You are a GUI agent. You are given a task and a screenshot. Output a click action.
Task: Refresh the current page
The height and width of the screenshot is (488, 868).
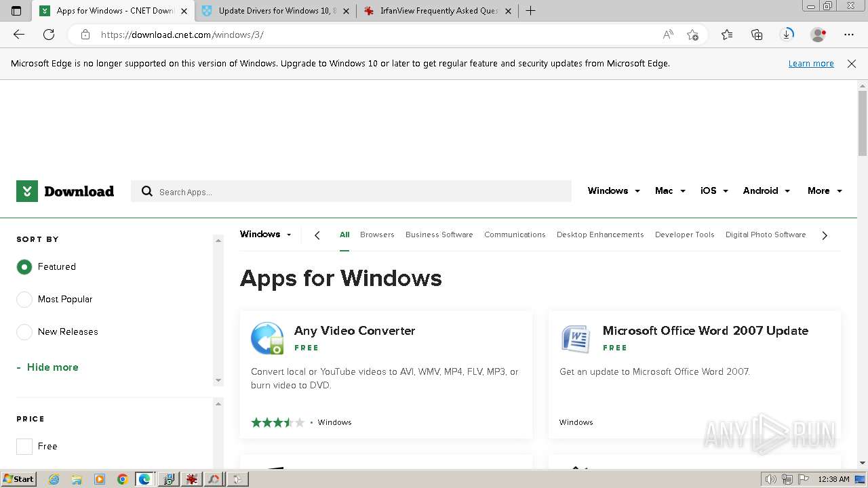(x=49, y=35)
